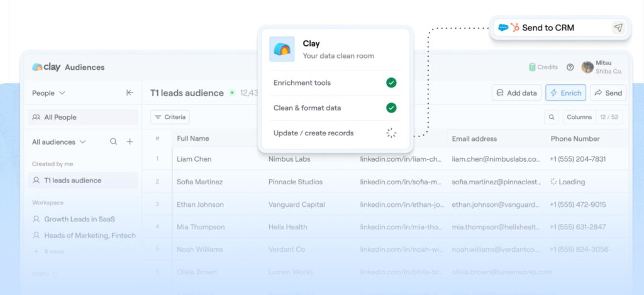This screenshot has width=644, height=295.
Task: Open Growth Leads in SaaS audience
Action: pos(74,219)
